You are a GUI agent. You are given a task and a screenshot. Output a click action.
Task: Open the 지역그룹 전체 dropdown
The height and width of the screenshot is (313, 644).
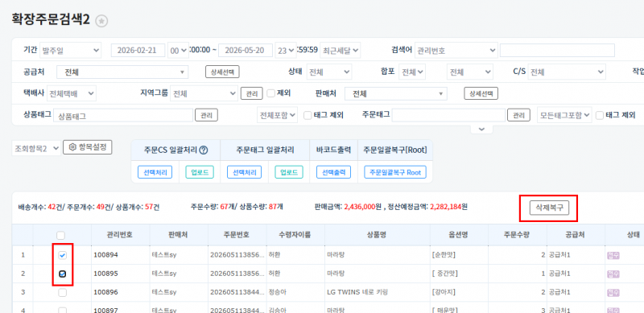pos(204,93)
